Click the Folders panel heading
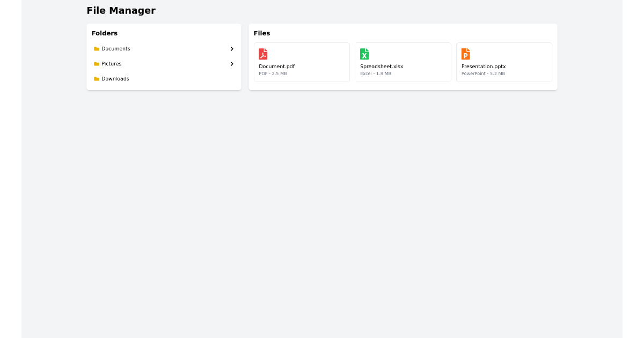 pos(105,33)
